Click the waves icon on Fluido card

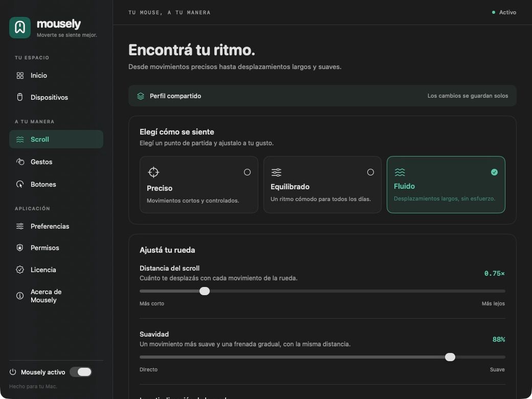[x=400, y=172]
